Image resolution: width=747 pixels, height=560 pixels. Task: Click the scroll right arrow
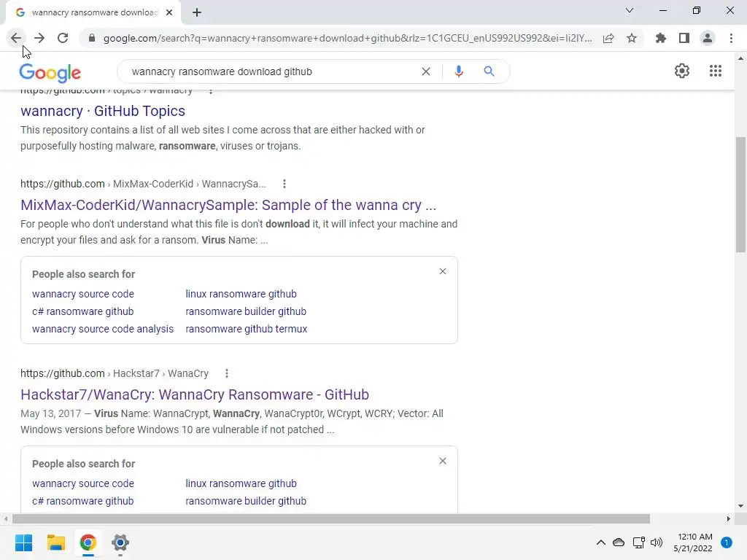729,518
